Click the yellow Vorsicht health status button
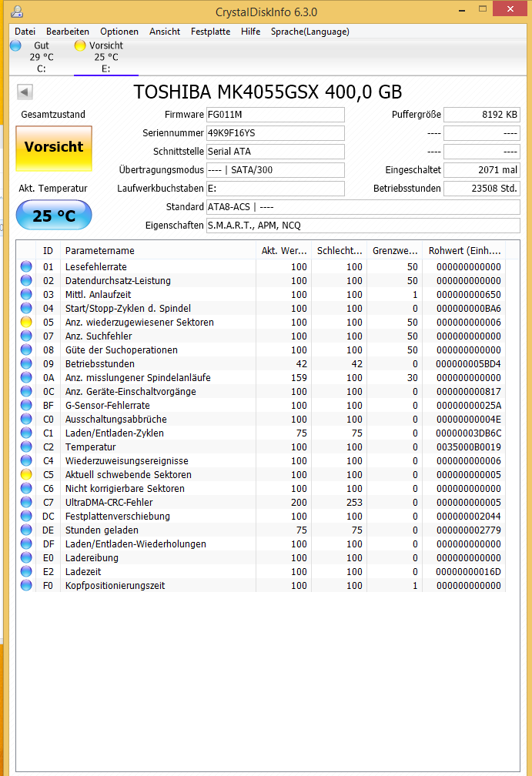532x776 pixels. [54, 148]
